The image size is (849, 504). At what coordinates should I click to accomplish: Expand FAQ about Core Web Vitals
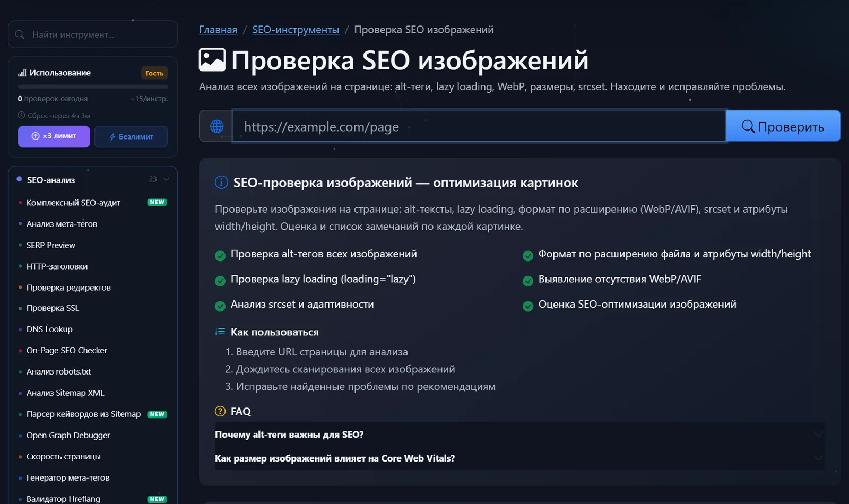coord(519,458)
